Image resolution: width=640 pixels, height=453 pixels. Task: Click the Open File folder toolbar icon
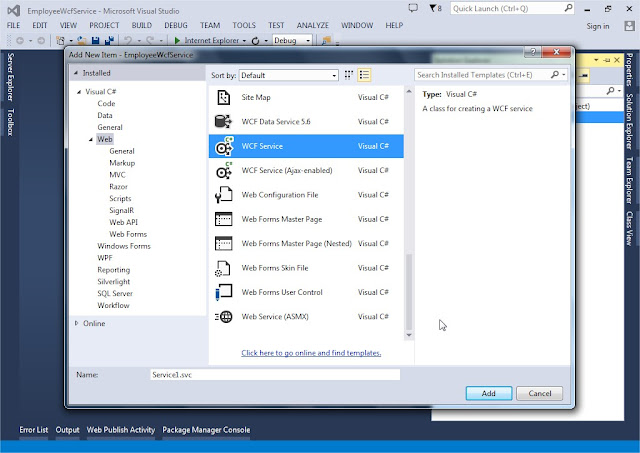(82, 40)
